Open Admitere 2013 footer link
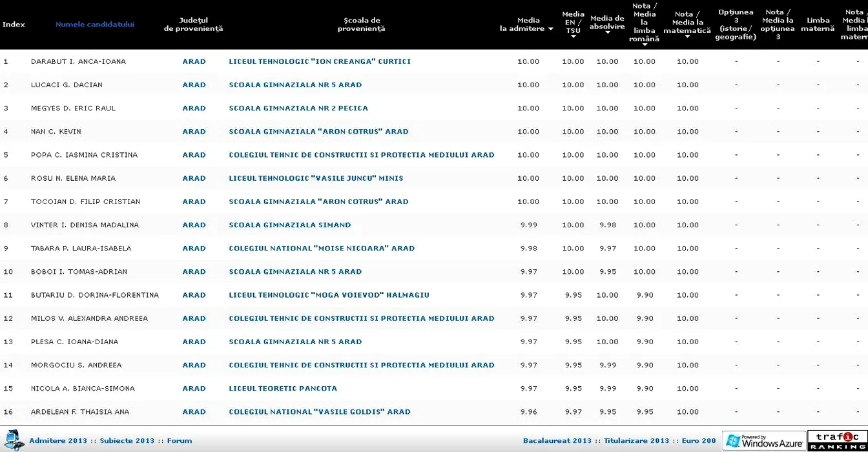The height and width of the screenshot is (452, 868). click(x=58, y=441)
